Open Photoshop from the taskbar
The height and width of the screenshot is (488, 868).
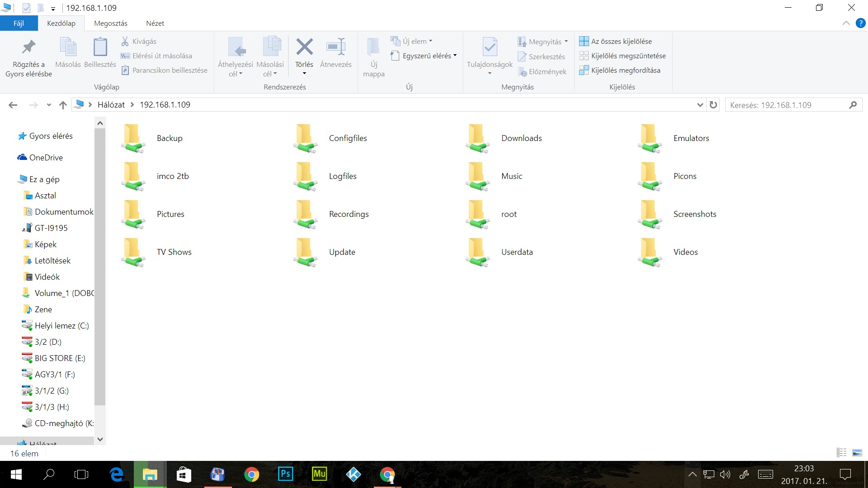point(285,474)
